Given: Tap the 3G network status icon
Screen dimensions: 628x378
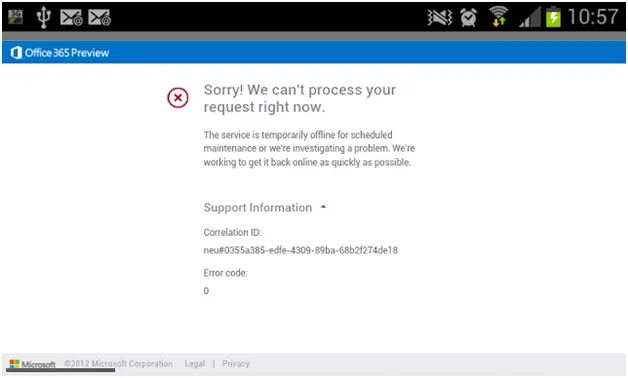Looking at the screenshot, I should click(16, 17).
